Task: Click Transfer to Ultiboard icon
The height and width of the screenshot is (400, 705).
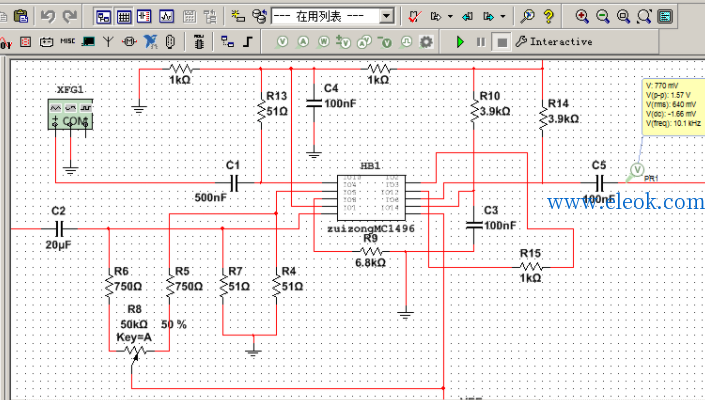Action: pyautogui.click(x=436, y=17)
